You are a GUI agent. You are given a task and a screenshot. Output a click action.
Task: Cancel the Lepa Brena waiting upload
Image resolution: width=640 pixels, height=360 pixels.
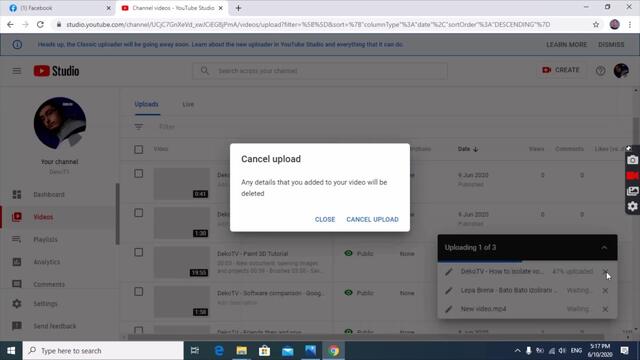[x=605, y=290]
